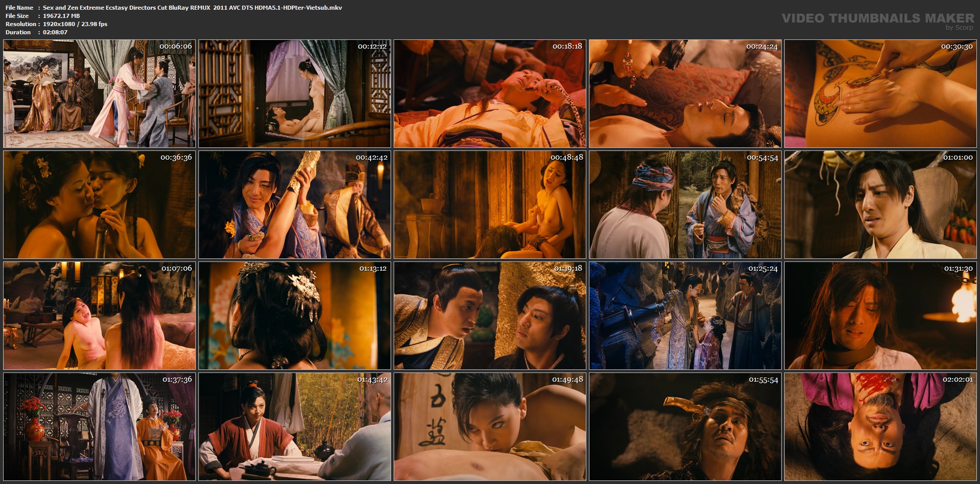
Task: Click the .mkv file name text
Action: click(192, 8)
